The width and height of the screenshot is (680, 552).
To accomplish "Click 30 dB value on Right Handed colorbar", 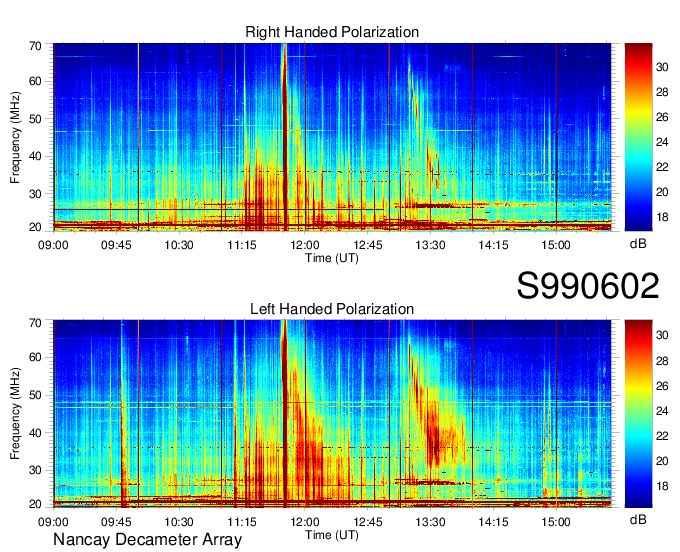I will (x=662, y=67).
